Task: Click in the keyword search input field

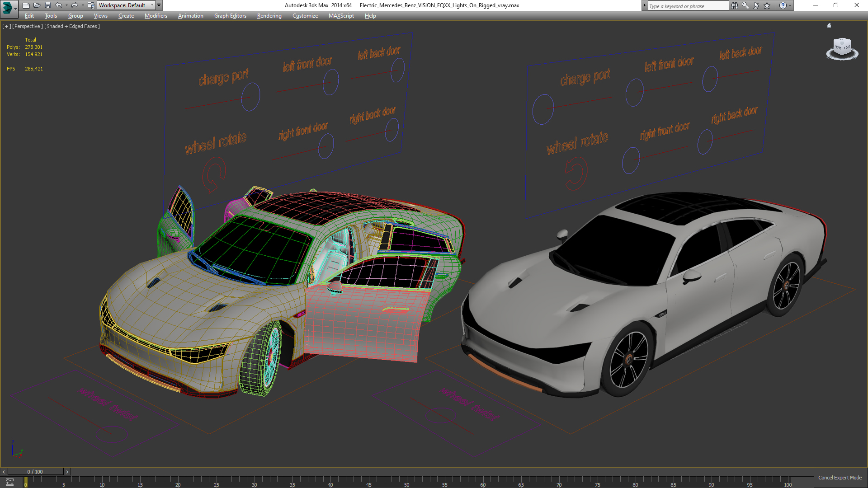Action: [688, 6]
